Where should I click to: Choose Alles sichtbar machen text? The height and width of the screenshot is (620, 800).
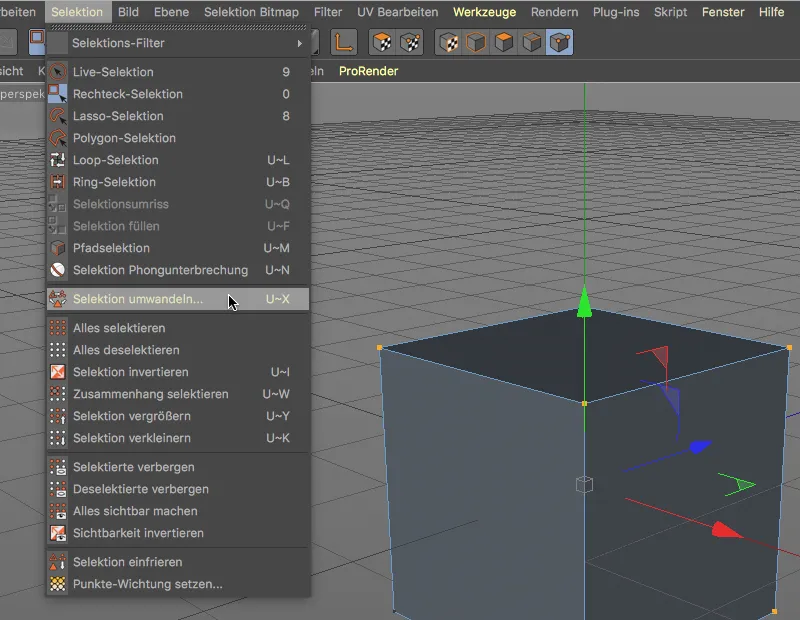click(135, 511)
